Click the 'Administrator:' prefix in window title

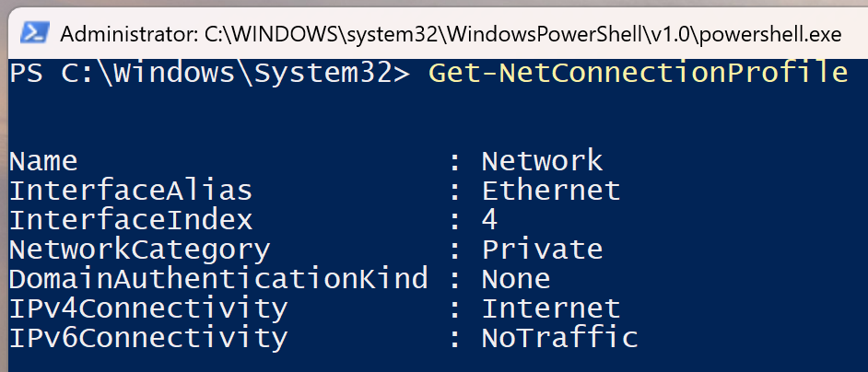click(128, 34)
